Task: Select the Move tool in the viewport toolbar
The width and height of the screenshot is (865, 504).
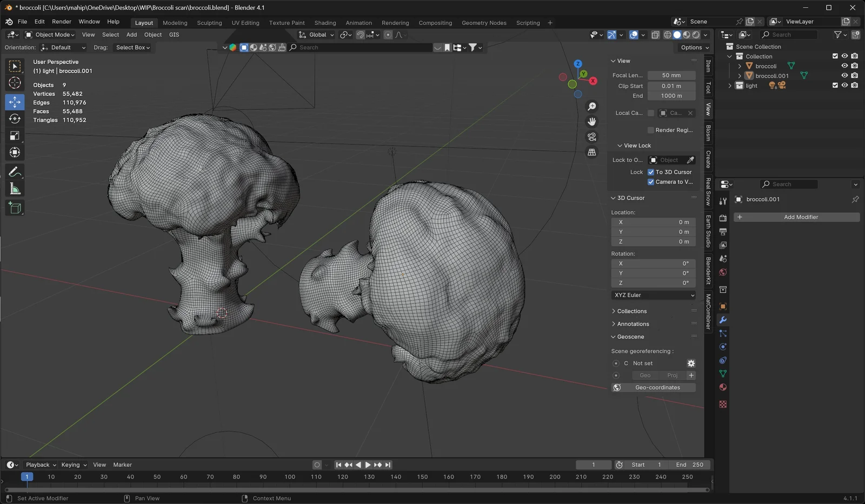Action: coord(15,102)
